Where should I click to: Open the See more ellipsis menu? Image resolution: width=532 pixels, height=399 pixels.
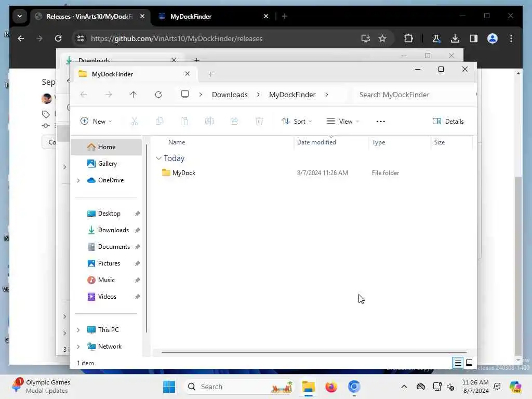click(381, 122)
